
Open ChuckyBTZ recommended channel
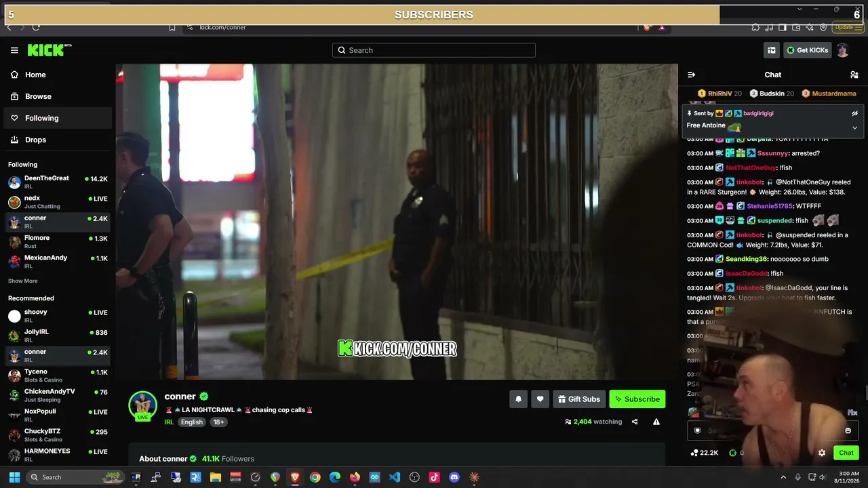click(57, 435)
